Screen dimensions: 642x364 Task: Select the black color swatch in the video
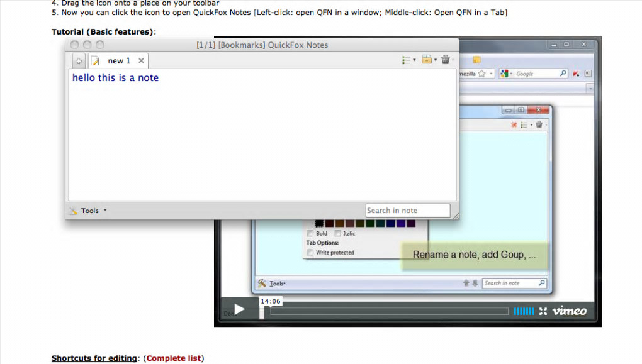click(x=319, y=223)
